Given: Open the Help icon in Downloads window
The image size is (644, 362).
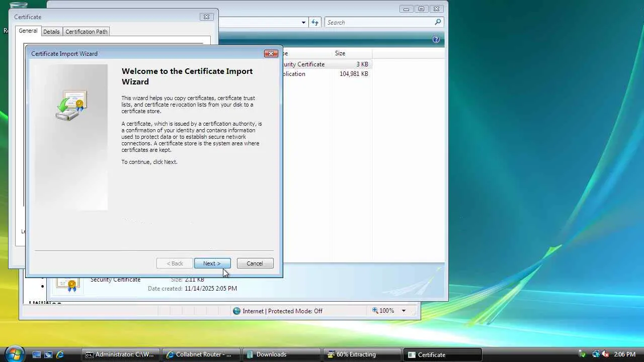Looking at the screenshot, I should (x=436, y=40).
